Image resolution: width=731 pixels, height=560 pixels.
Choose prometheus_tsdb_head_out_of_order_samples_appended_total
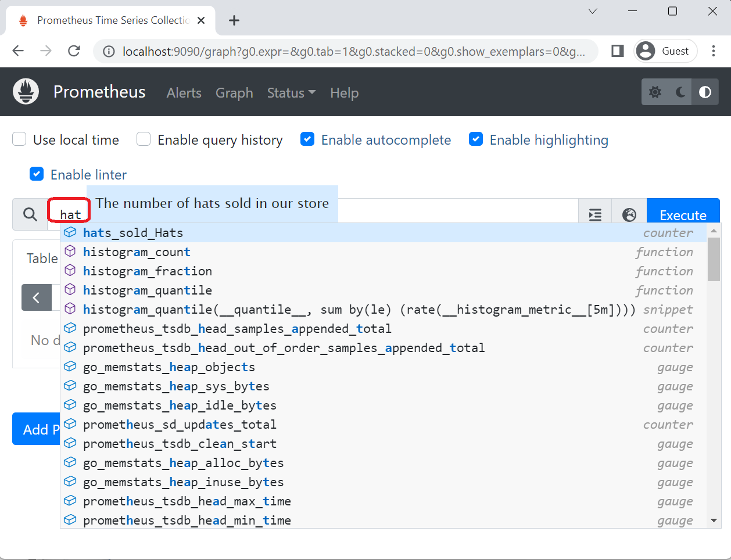click(384, 347)
